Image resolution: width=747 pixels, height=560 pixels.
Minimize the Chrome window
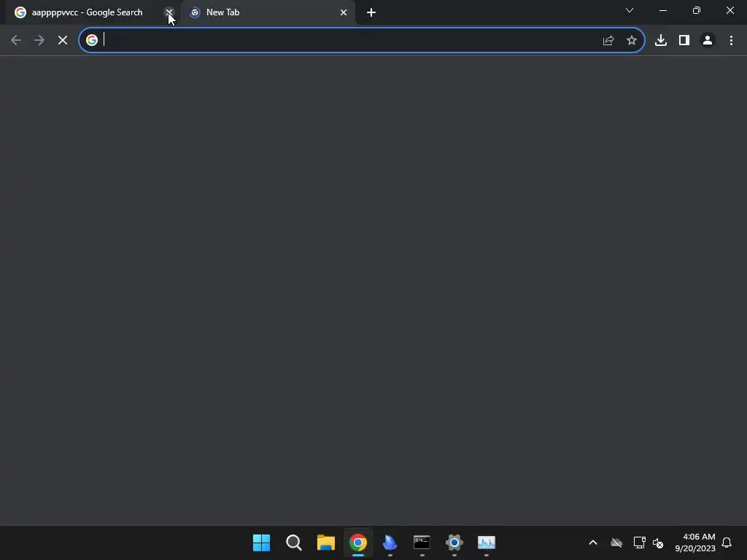pyautogui.click(x=662, y=10)
